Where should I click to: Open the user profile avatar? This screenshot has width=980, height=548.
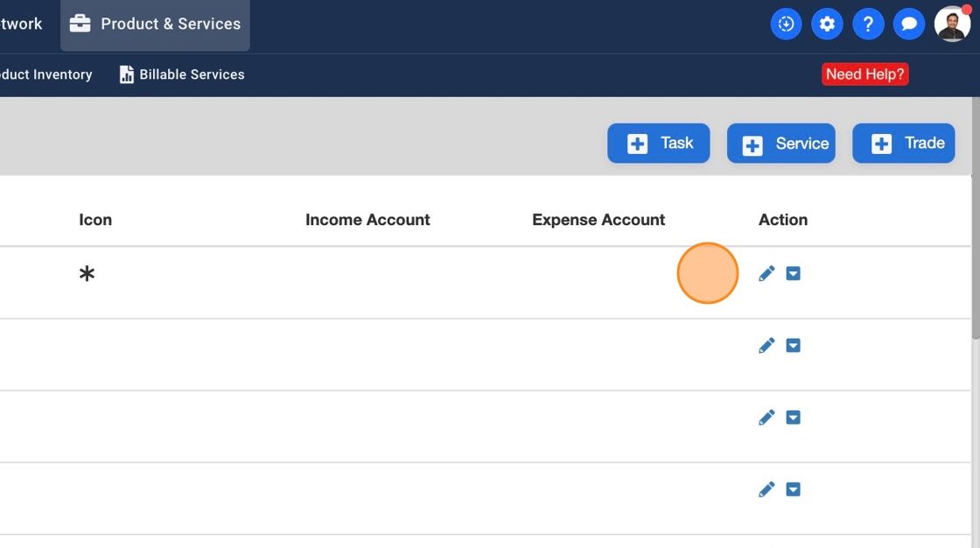952,25
